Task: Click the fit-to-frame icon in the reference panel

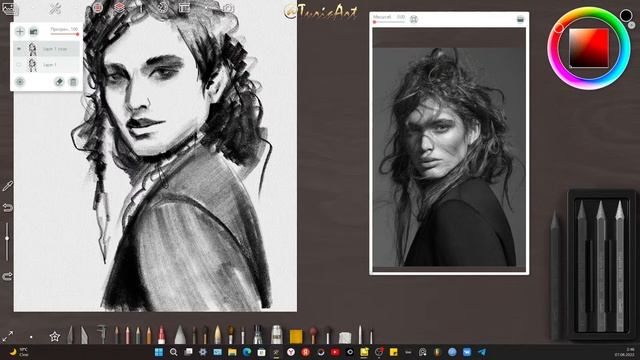Action: point(413,19)
